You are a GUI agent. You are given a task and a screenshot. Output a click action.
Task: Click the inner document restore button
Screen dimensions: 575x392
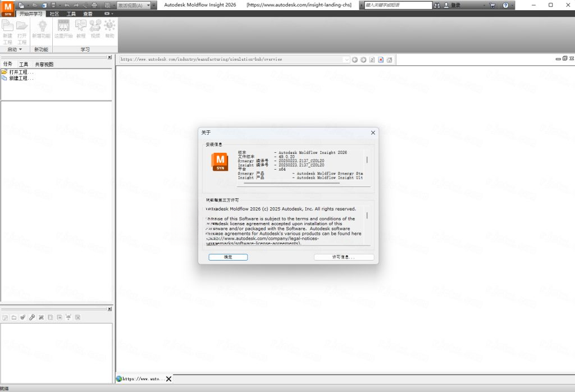pyautogui.click(x=565, y=58)
